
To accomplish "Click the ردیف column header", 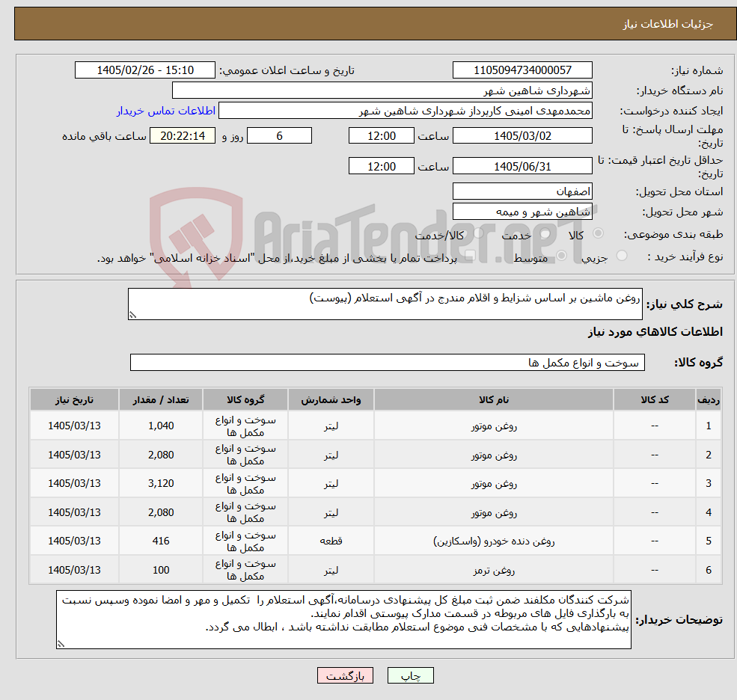I will [709, 400].
